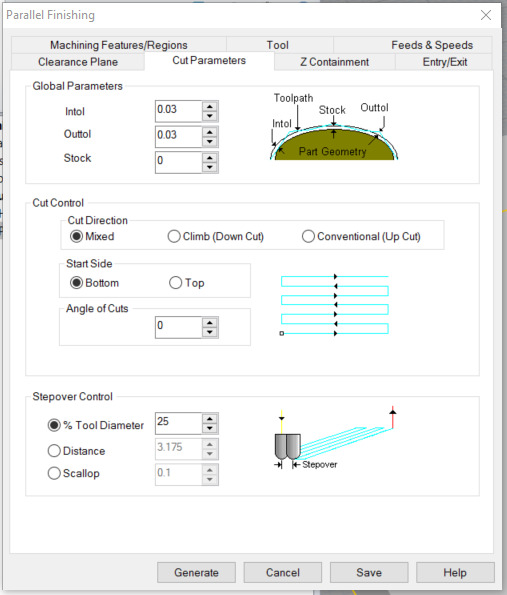Click the Stepover tool illustration

(335, 438)
